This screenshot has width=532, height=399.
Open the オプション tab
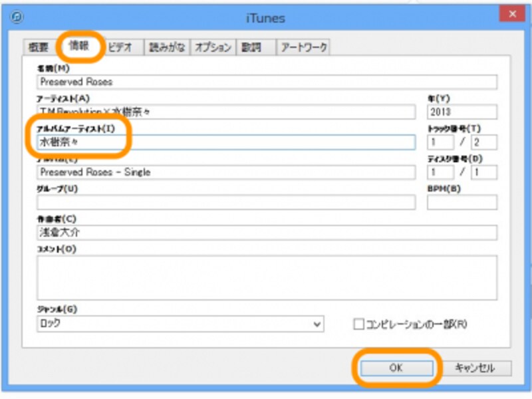point(213,47)
